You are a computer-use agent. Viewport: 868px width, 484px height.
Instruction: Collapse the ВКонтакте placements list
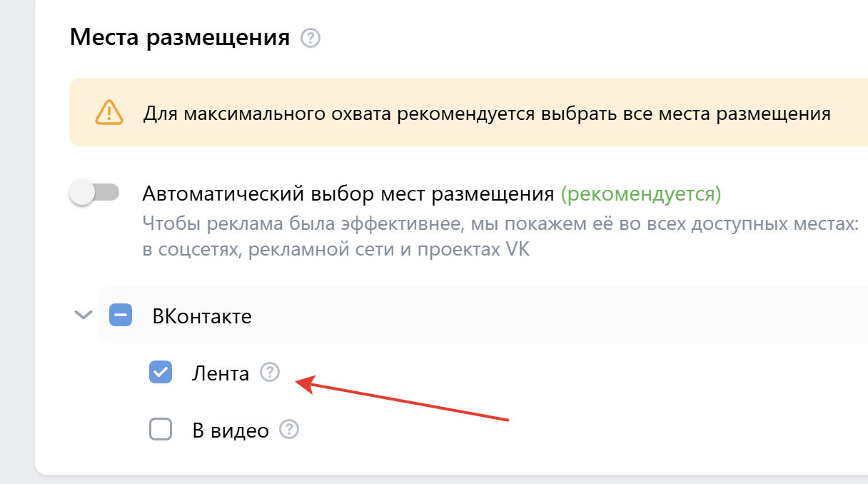coord(84,315)
